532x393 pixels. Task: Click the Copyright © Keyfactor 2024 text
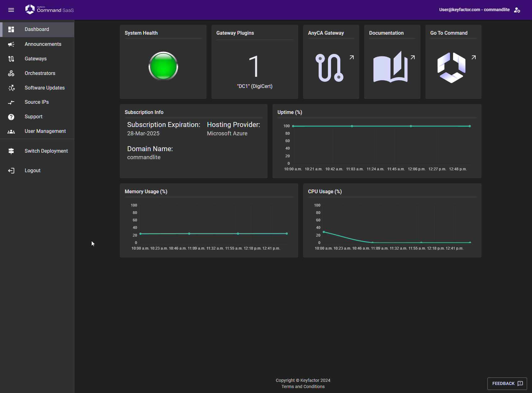303,380
